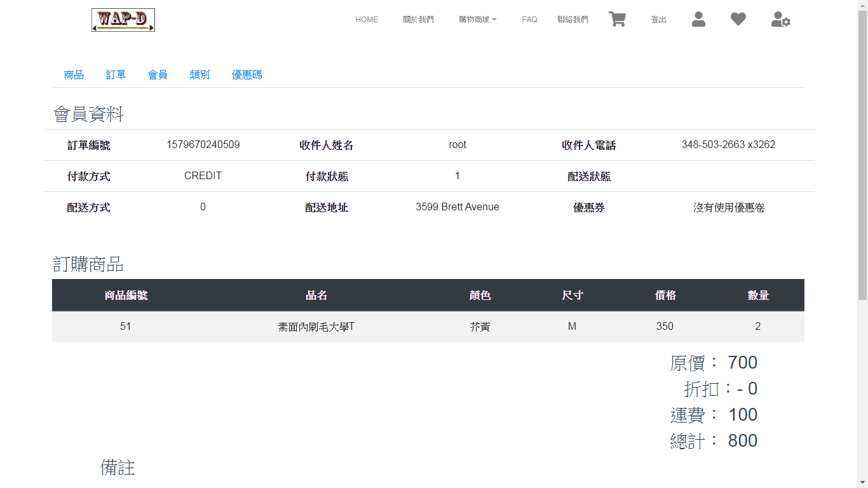Click the 沒有使用優惠卷 coupon text
The width and height of the screenshot is (868, 488).
pos(728,208)
